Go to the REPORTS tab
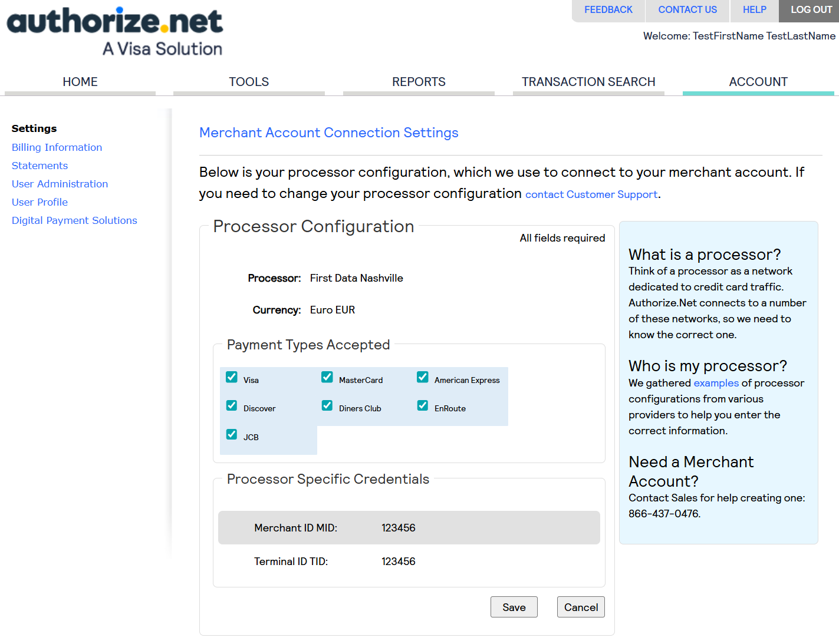 [419, 82]
